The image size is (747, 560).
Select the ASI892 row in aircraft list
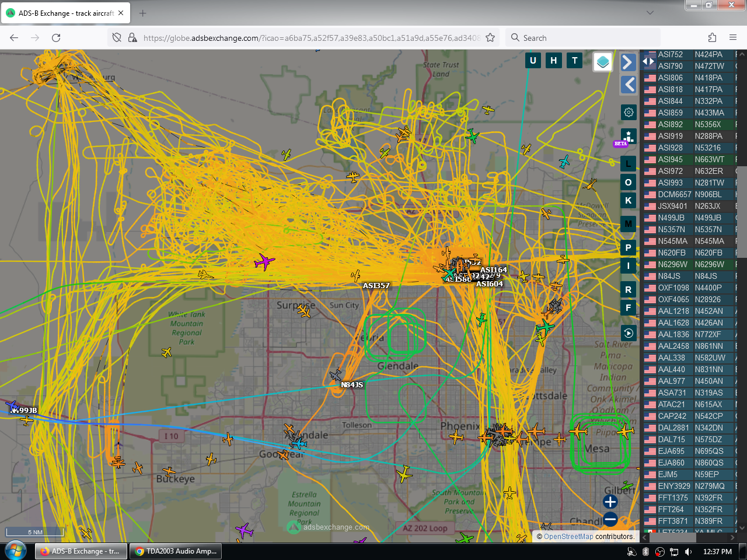[690, 124]
